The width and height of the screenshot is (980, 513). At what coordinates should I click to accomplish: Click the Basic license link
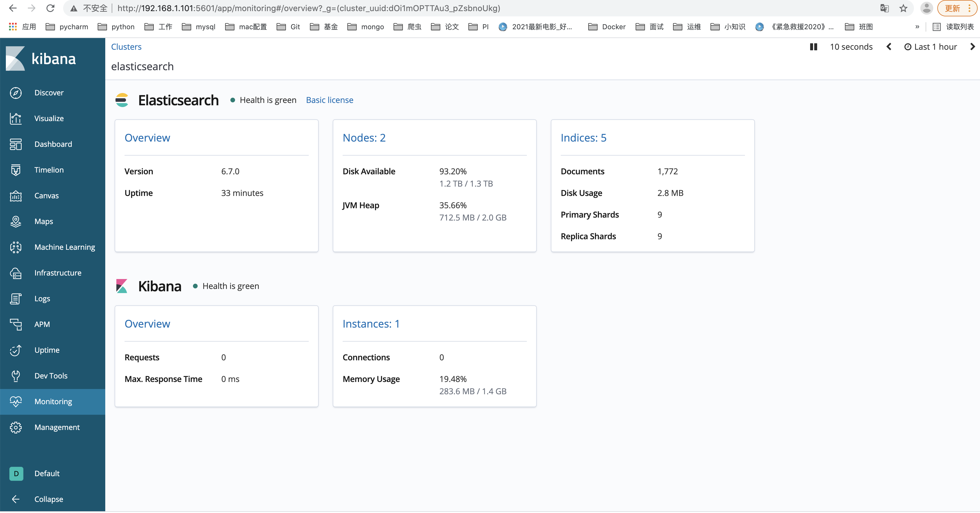click(x=329, y=100)
